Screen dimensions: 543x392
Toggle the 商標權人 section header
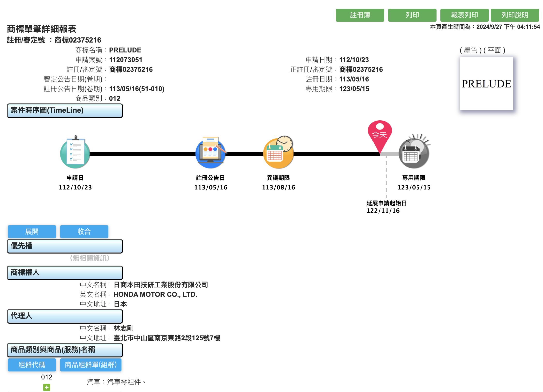point(65,273)
